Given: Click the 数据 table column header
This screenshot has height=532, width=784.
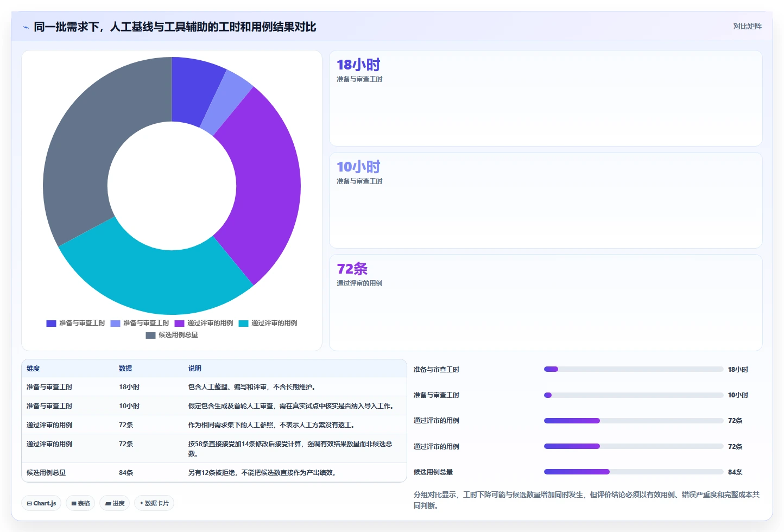Looking at the screenshot, I should 125,369.
